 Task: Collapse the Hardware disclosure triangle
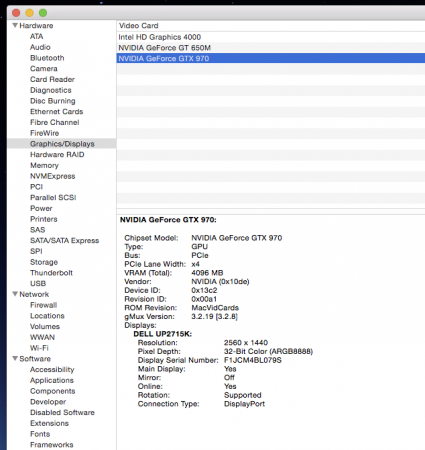click(x=15, y=25)
